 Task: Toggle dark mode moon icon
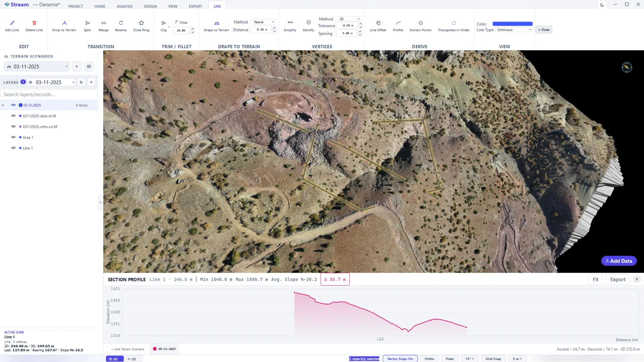602,5
